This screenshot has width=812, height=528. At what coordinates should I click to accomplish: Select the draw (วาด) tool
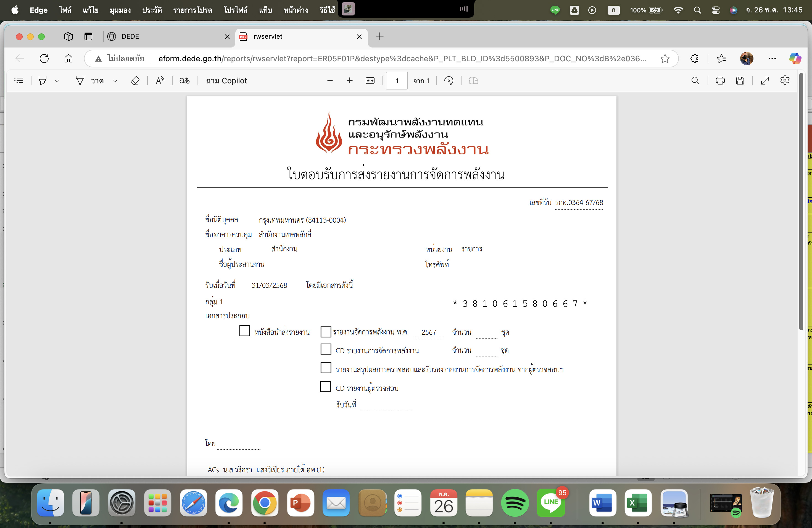[x=89, y=80]
